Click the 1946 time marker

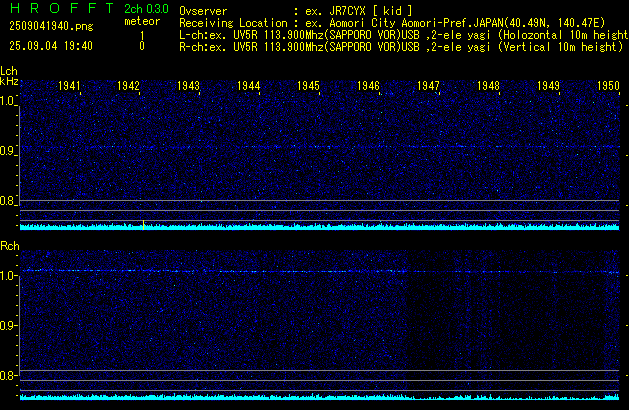368,86
